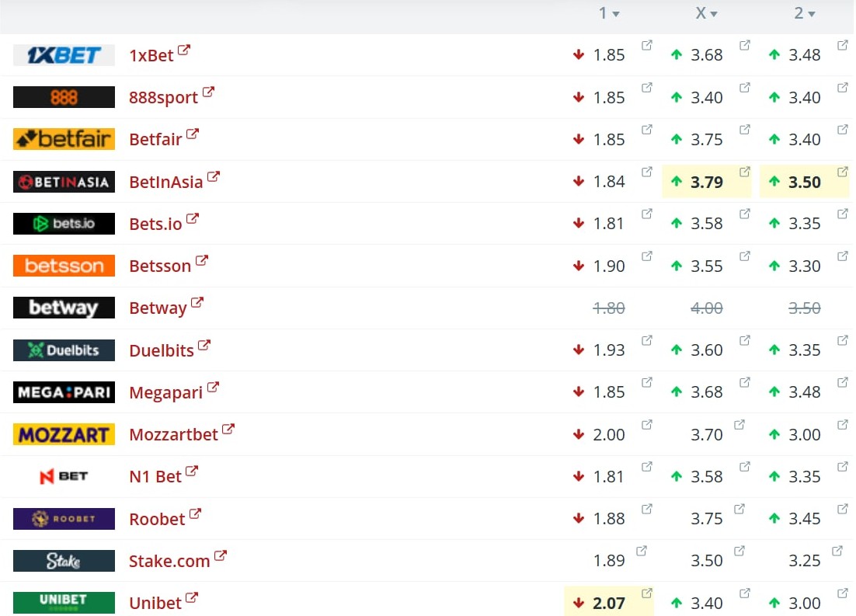This screenshot has height=616, width=856.
Task: Open external link icon next to 888sport
Action: 208,92
